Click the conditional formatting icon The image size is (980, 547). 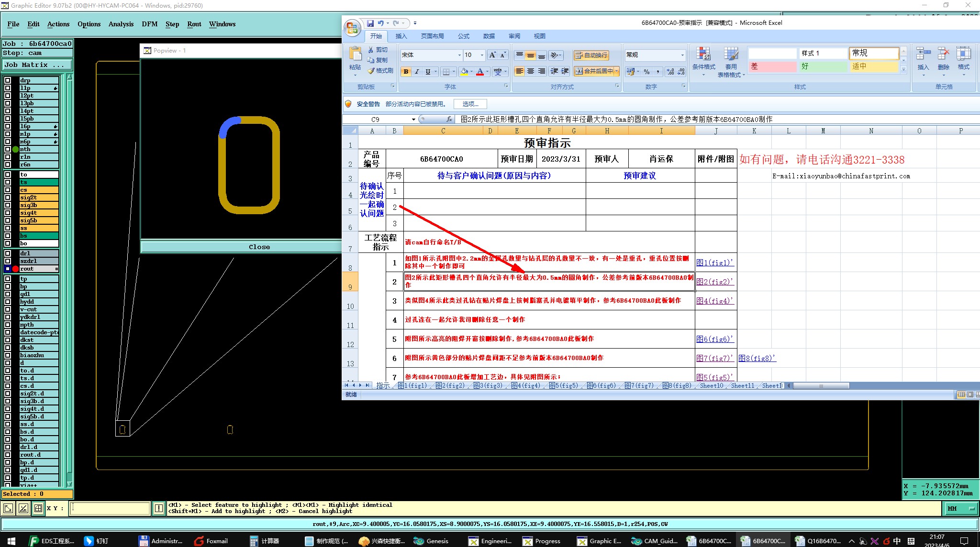[x=703, y=55]
